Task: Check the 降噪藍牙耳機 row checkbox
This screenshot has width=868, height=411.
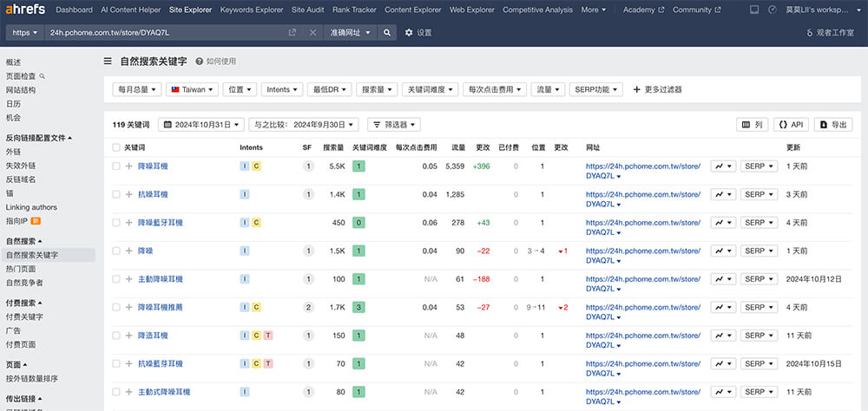Action: (115, 222)
